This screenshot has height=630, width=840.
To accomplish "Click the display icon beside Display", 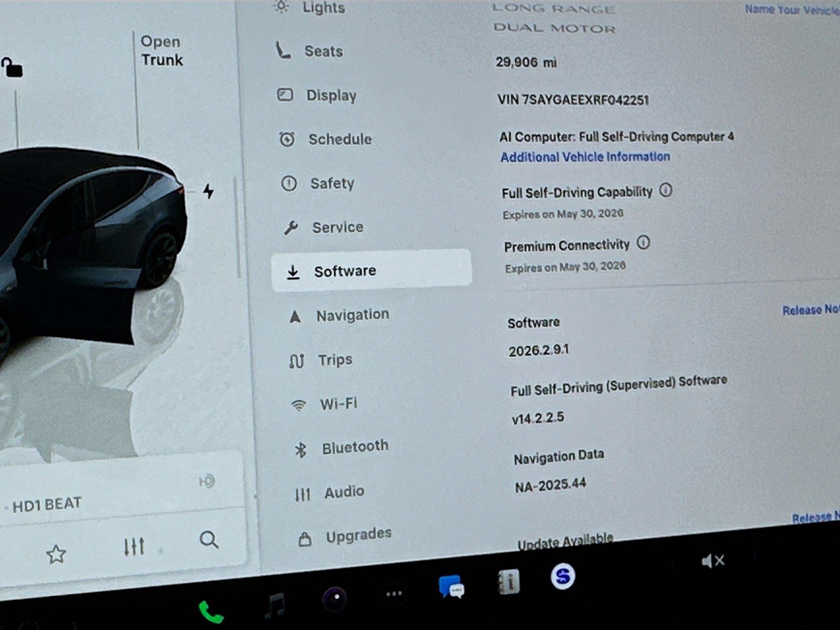I will (x=285, y=95).
